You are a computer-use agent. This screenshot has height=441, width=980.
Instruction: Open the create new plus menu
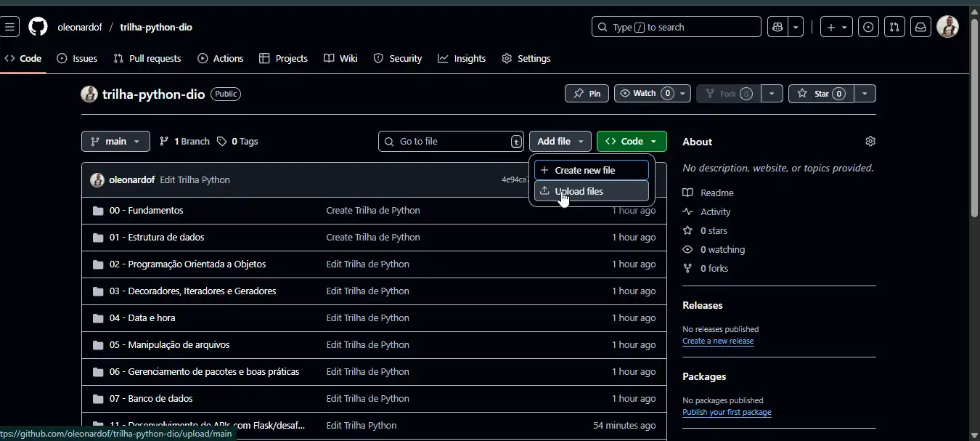pyautogui.click(x=836, y=27)
